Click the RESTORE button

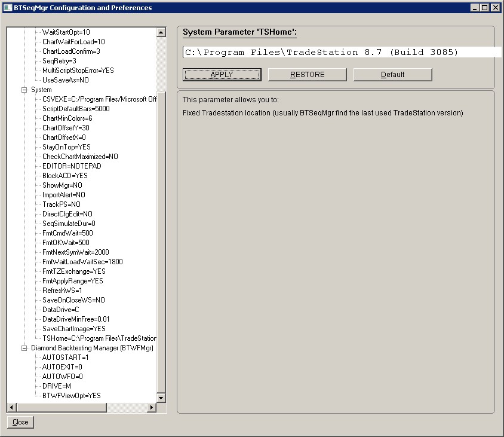pyautogui.click(x=308, y=75)
